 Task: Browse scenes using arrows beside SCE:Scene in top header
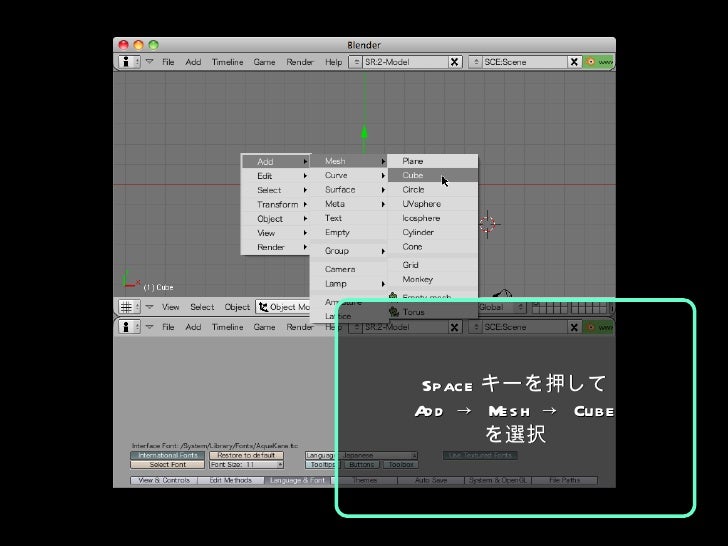click(x=476, y=62)
